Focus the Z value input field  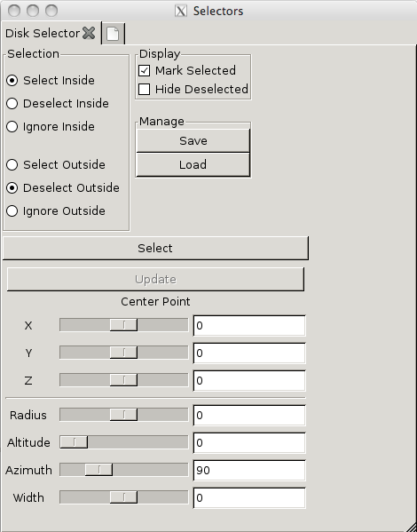point(249,381)
